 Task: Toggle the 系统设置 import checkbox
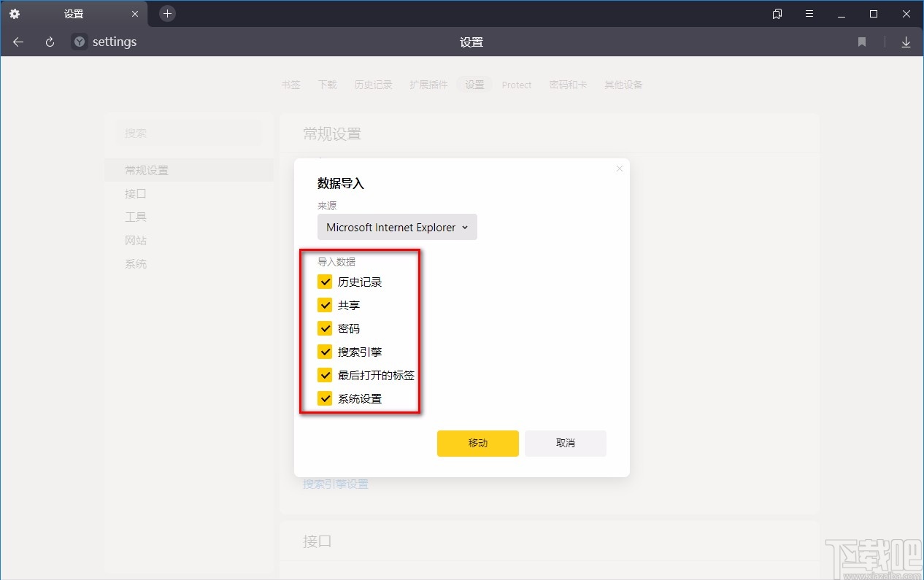(325, 398)
